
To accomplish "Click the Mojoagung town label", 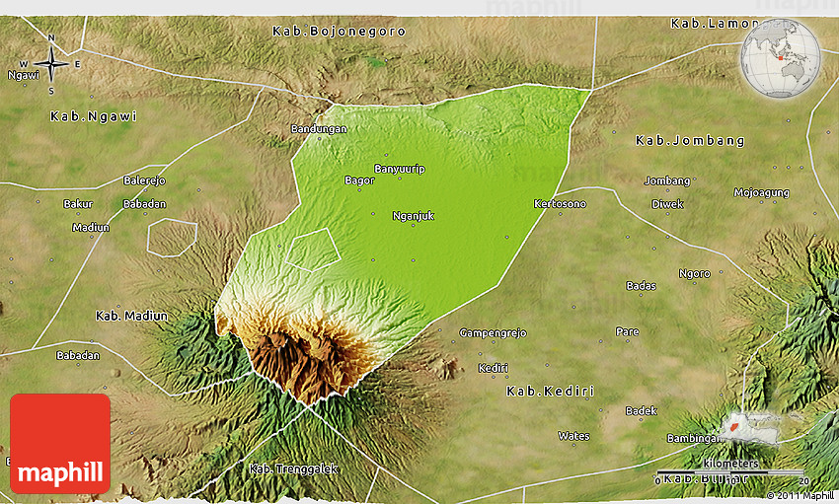I will [761, 193].
